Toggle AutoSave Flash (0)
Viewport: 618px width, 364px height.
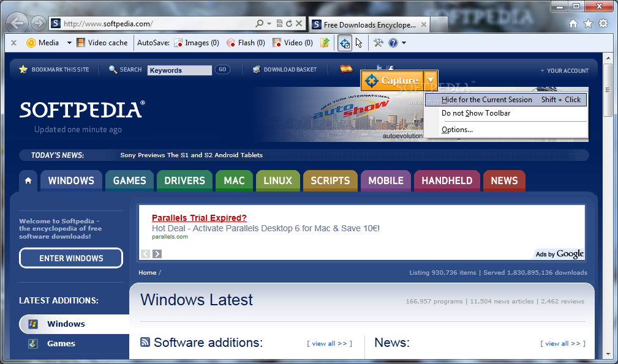(x=246, y=42)
